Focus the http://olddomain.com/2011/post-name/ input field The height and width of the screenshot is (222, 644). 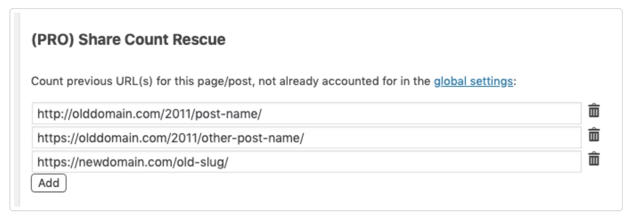pyautogui.click(x=307, y=113)
